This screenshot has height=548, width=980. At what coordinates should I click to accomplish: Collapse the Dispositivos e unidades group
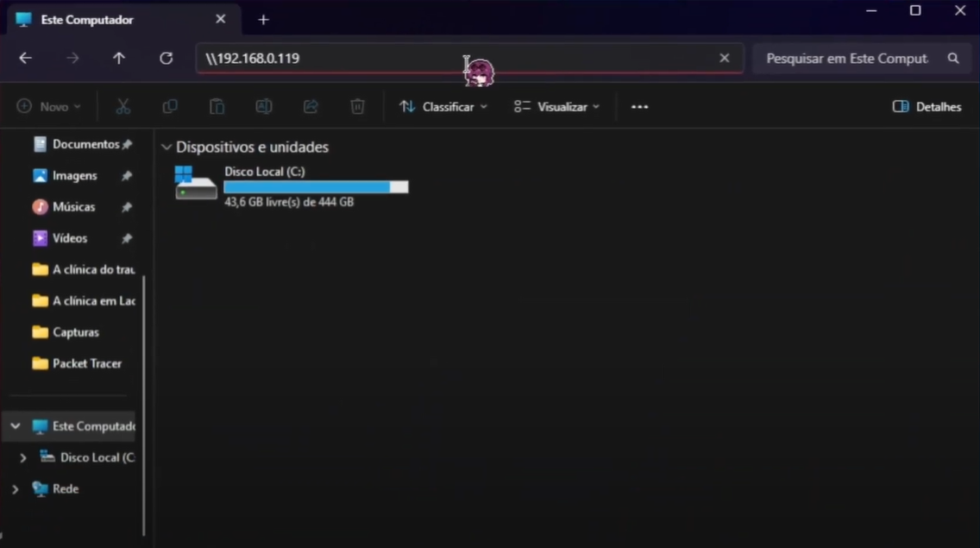tap(166, 148)
